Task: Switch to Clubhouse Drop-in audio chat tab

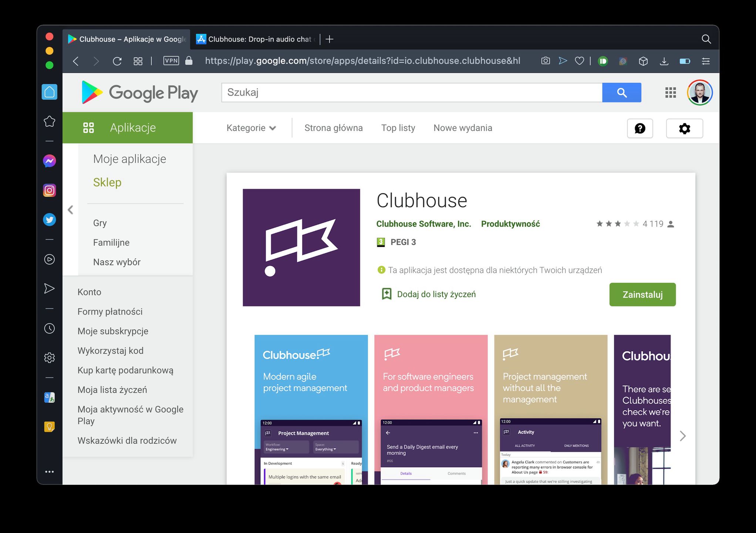Action: [255, 39]
